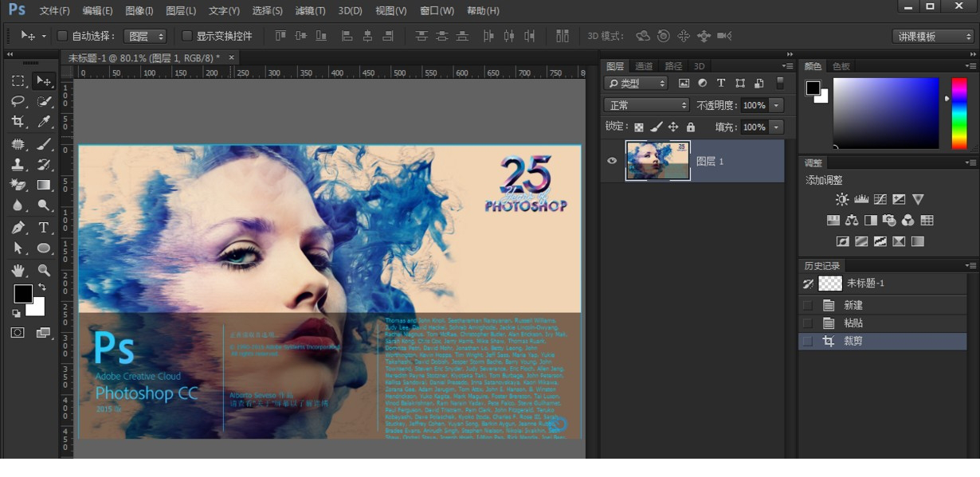Hide 图层 1 with eye icon
Screen dimensions: 980x477
(x=612, y=161)
